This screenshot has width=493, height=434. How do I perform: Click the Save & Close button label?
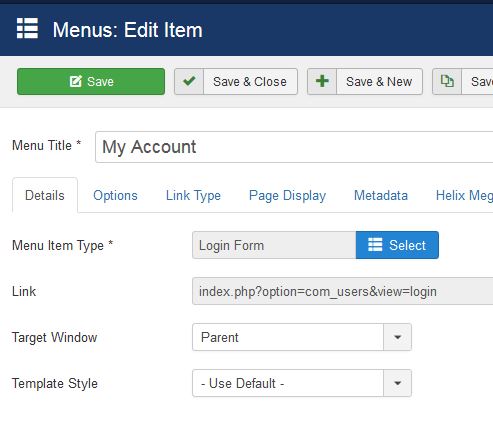(250, 82)
